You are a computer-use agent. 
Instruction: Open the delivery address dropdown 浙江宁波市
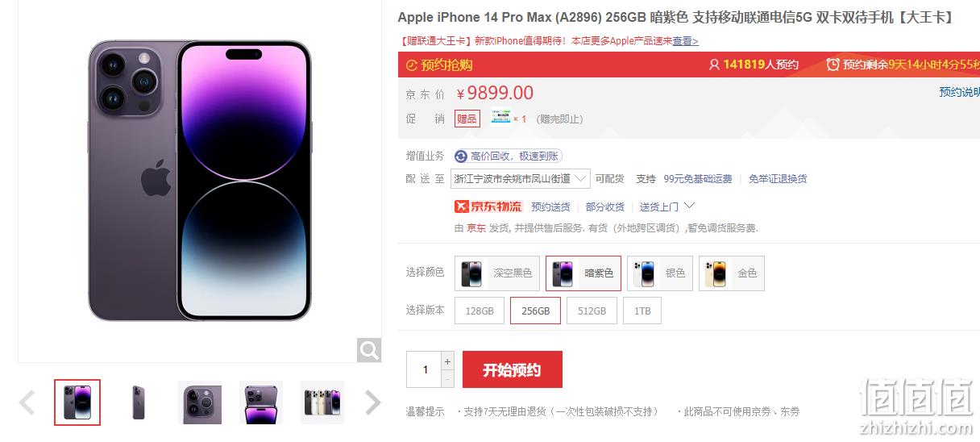point(521,179)
